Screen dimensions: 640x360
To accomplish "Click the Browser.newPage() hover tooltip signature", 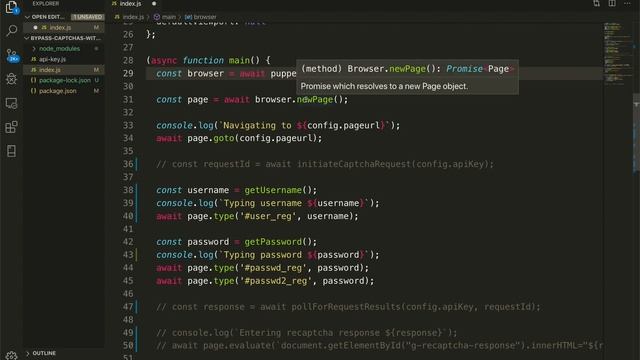I will (x=407, y=69).
